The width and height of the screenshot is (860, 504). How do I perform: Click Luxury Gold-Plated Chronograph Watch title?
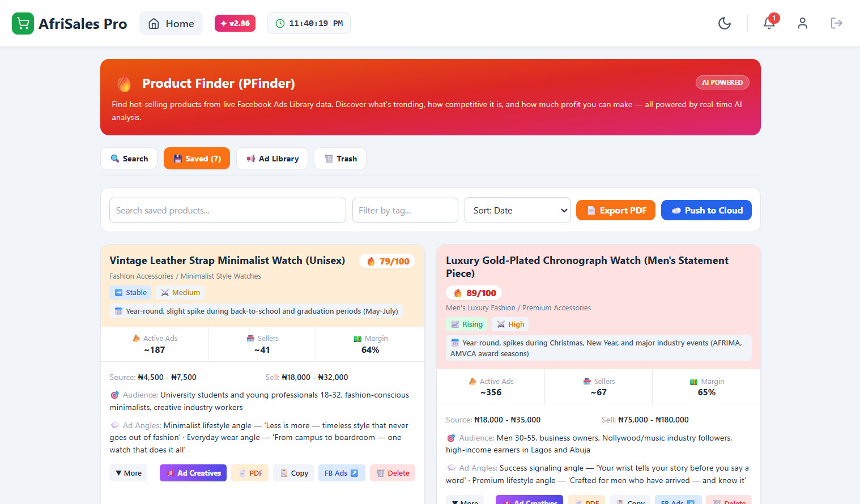(587, 267)
